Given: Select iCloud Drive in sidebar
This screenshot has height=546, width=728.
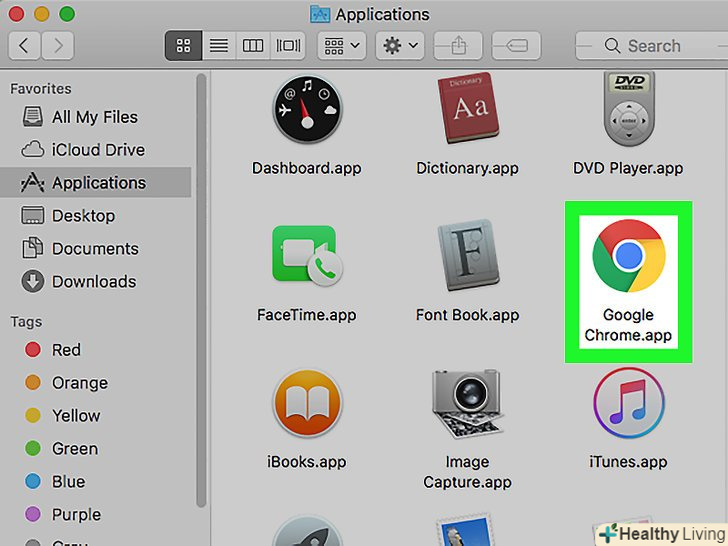Looking at the screenshot, I should 98,150.
